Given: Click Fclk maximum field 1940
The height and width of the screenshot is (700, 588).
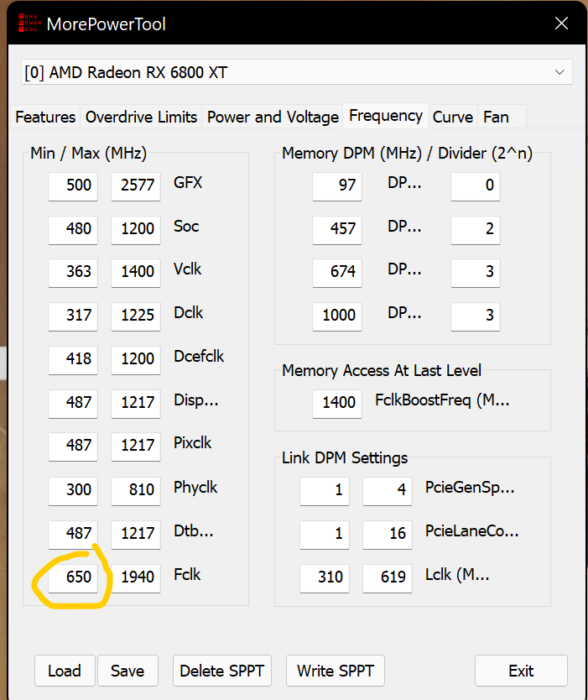Looking at the screenshot, I should click(x=136, y=577).
